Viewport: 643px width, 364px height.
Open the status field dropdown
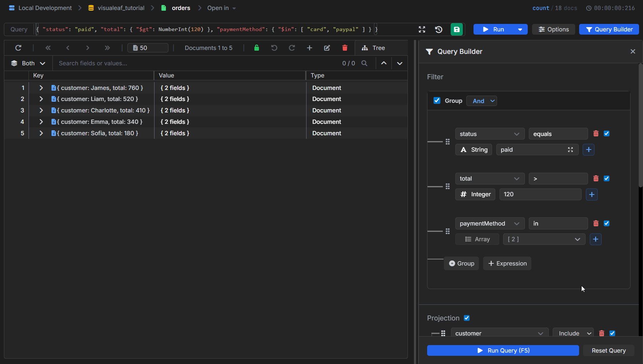pos(490,134)
